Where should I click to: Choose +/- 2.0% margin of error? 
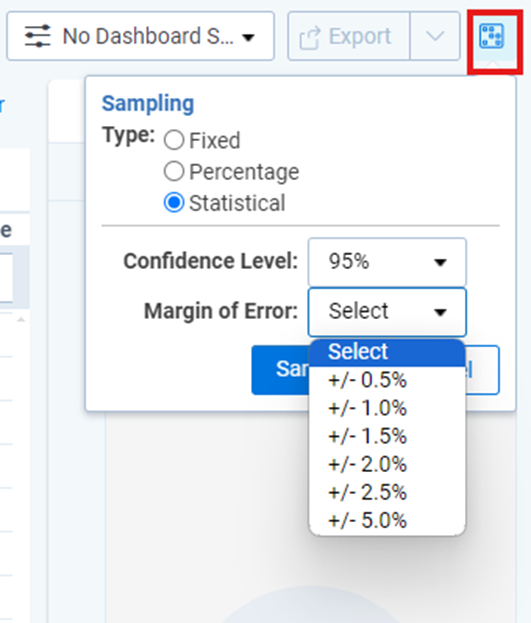coord(387,464)
